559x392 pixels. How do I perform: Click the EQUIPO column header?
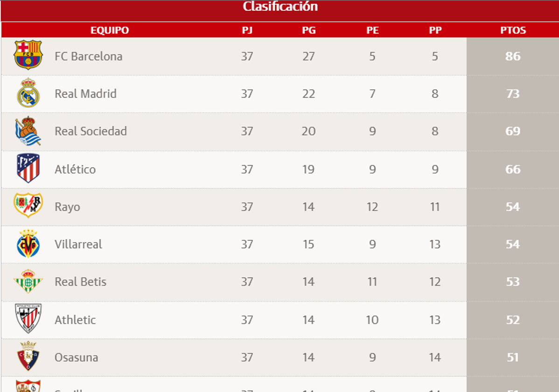coord(109,30)
